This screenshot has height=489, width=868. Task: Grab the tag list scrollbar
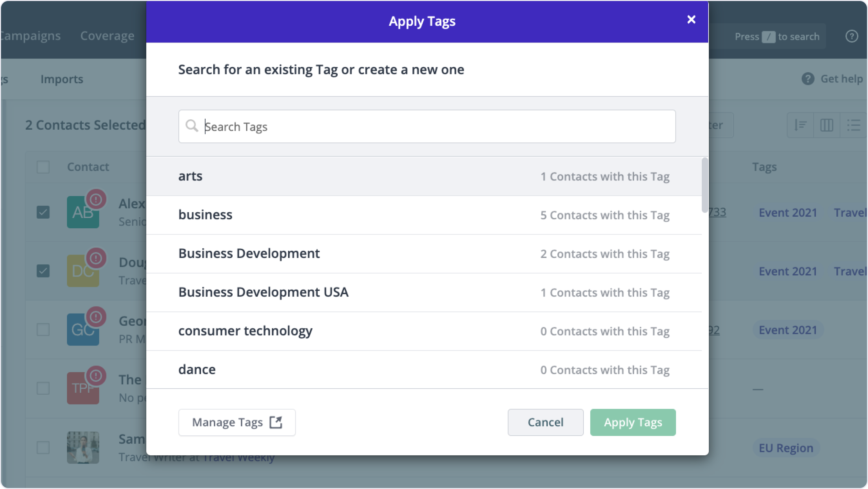click(x=704, y=185)
